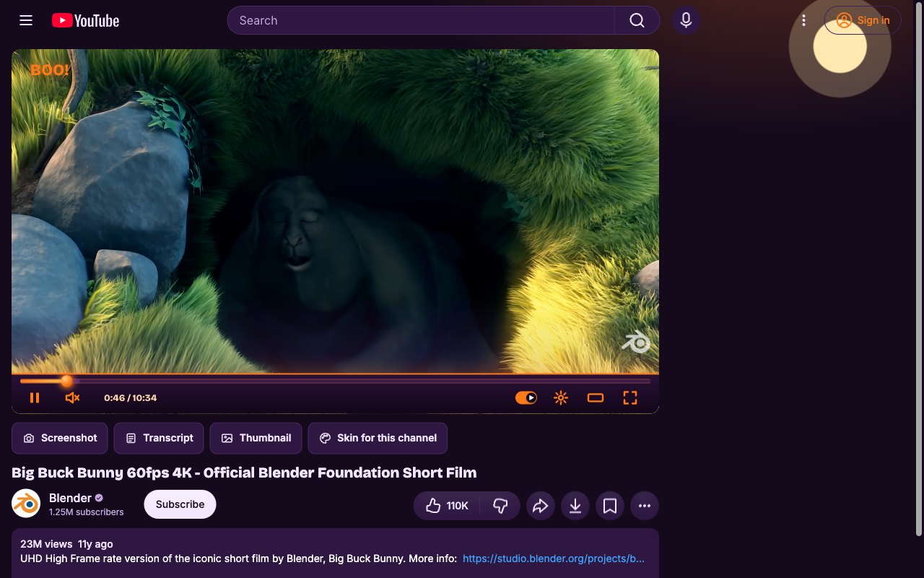924x578 pixels.
Task: Open the Blender channel avatar
Action: tap(26, 504)
